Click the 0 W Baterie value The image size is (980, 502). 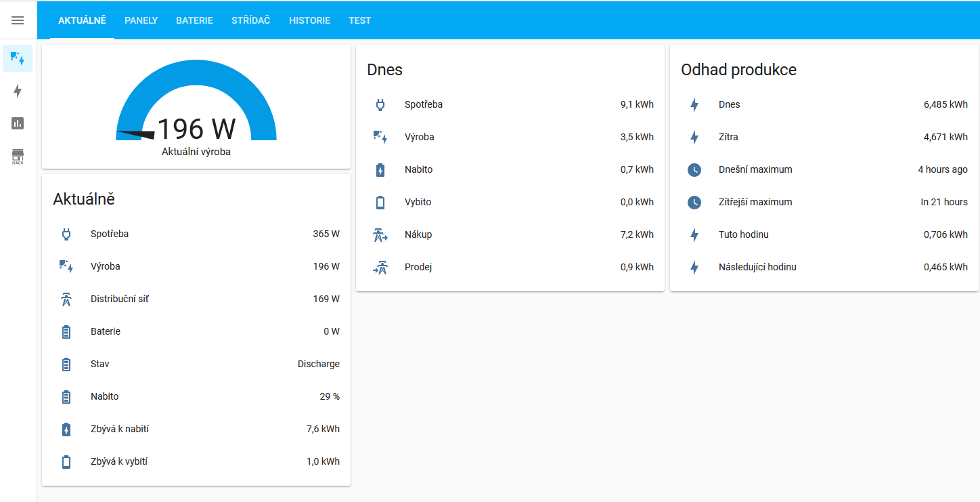click(x=332, y=332)
